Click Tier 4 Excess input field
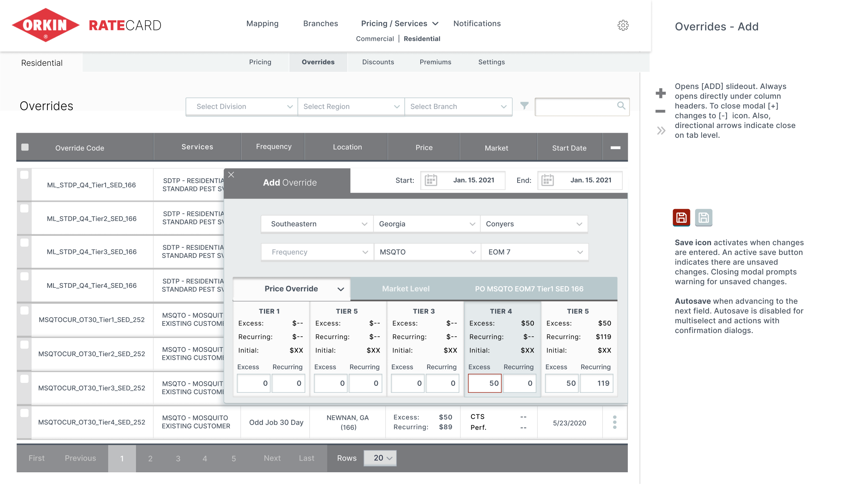Screen dimensions: 868x486 [485, 383]
